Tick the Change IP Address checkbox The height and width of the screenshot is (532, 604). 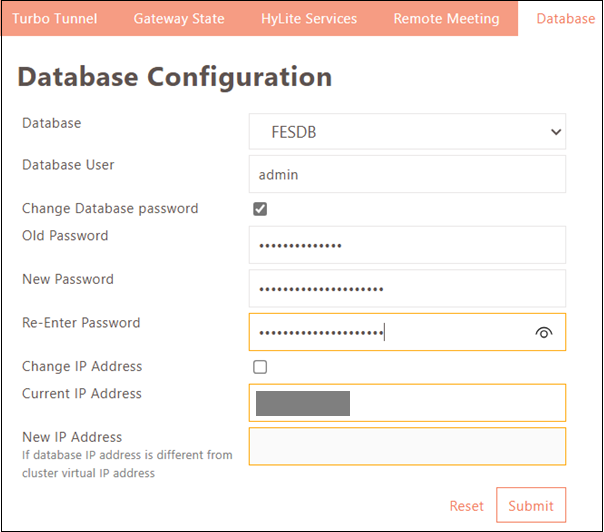pos(260,367)
